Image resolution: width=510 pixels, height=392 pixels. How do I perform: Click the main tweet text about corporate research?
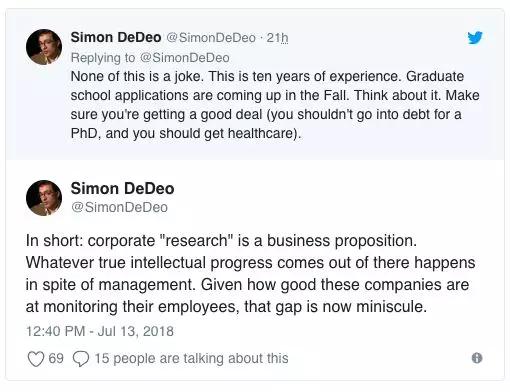click(x=251, y=274)
